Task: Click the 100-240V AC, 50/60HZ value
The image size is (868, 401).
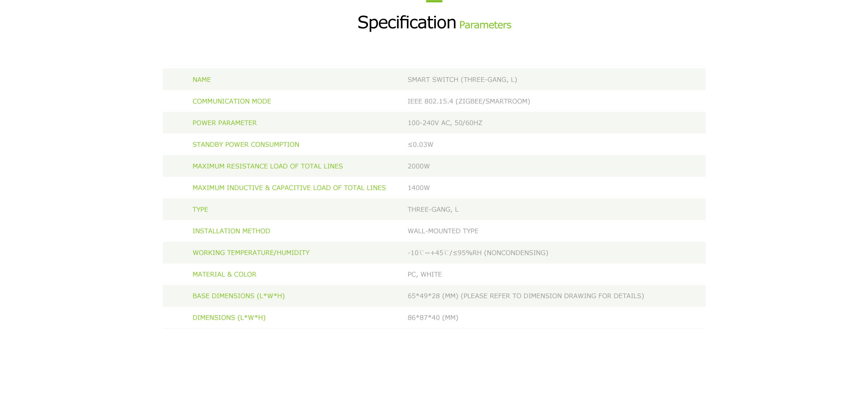Action: [x=445, y=123]
